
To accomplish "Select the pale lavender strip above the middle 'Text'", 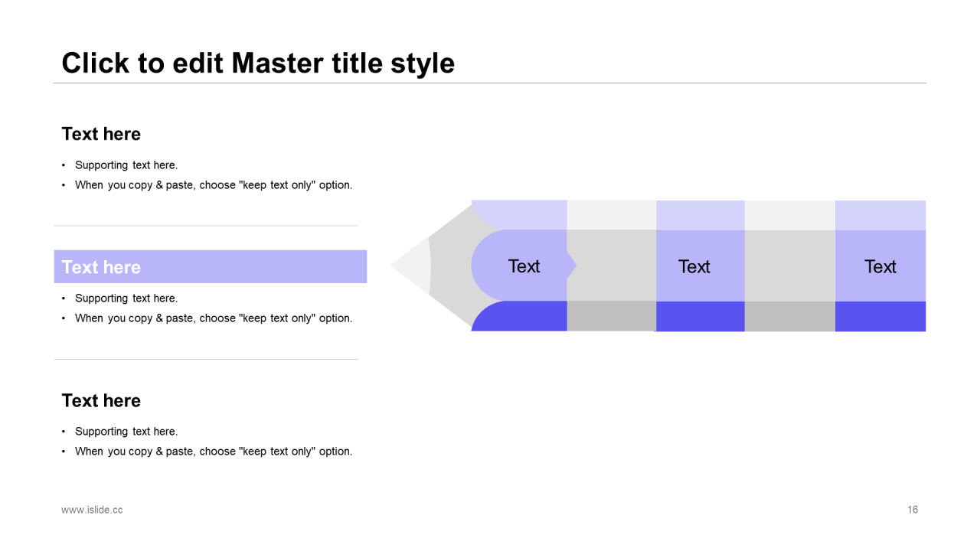I will tap(701, 215).
